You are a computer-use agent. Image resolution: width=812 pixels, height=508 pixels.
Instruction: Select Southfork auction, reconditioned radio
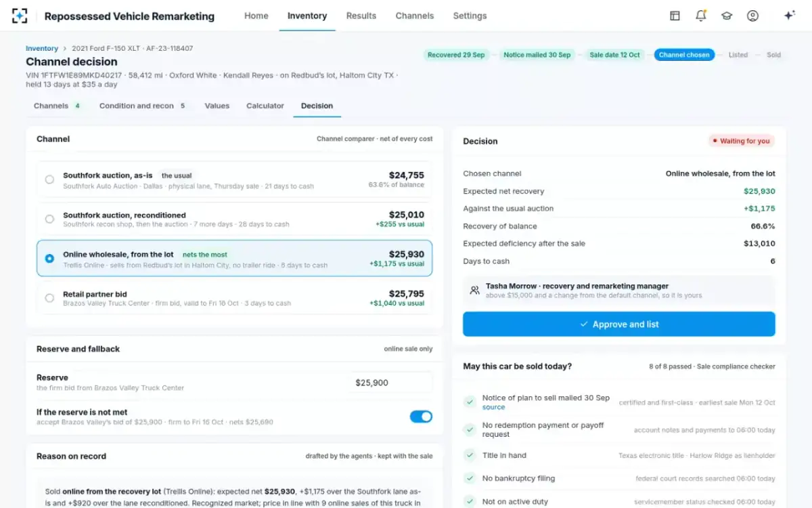click(x=49, y=219)
